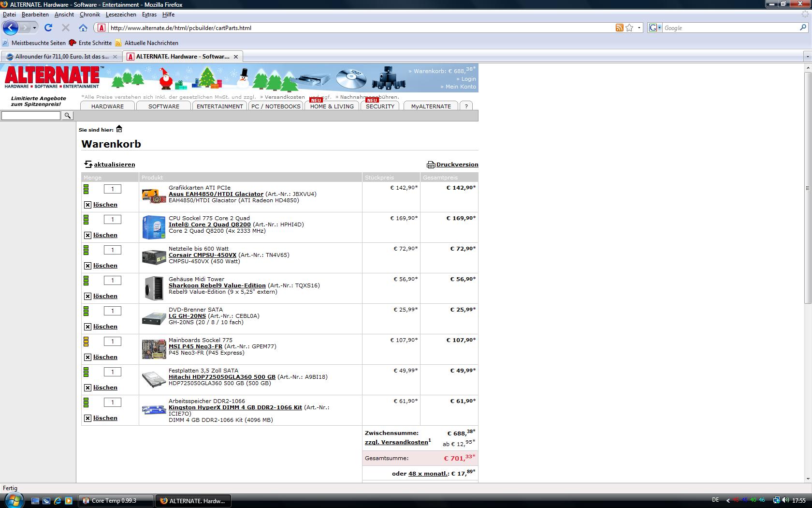Click the Login link in header
This screenshot has width=812, height=508.
tap(468, 79)
